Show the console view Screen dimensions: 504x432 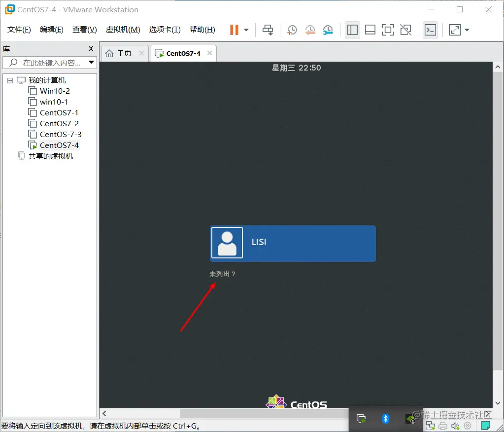pyautogui.click(x=430, y=30)
